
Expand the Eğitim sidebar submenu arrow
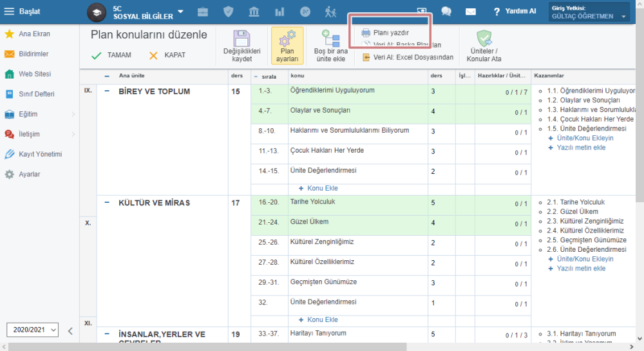click(x=73, y=114)
